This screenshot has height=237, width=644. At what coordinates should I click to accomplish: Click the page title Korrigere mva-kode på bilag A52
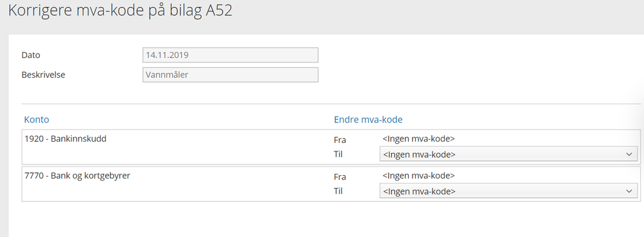coord(121,11)
